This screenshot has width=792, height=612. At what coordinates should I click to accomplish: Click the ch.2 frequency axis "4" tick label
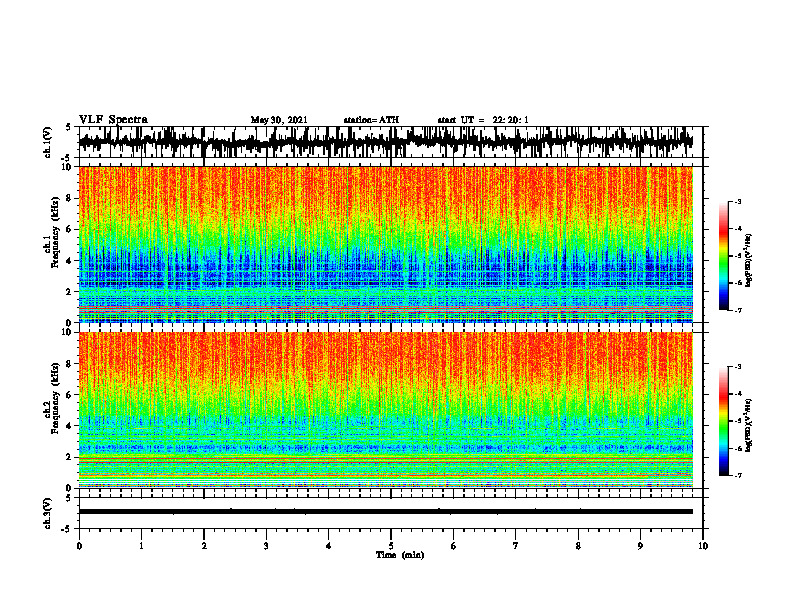pos(70,426)
